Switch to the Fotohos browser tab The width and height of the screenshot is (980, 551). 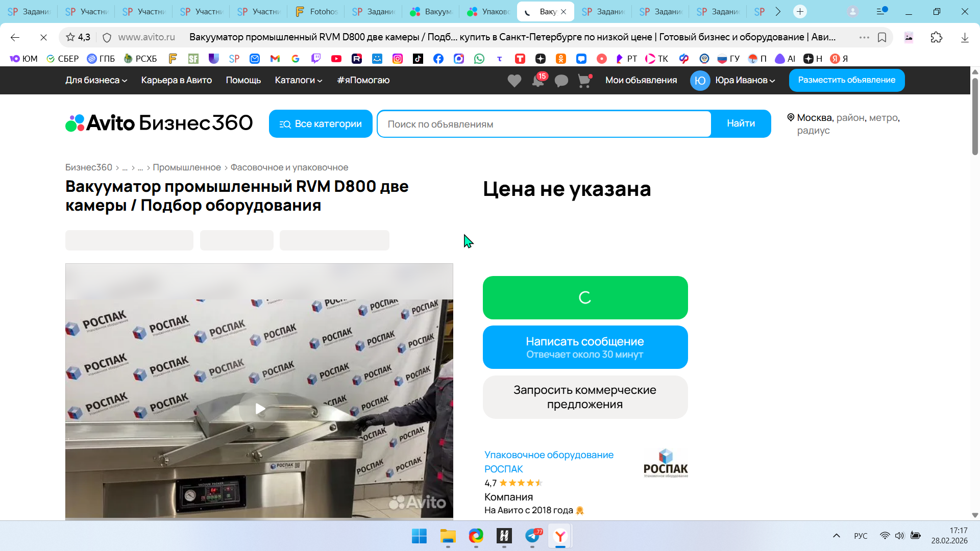point(316,11)
